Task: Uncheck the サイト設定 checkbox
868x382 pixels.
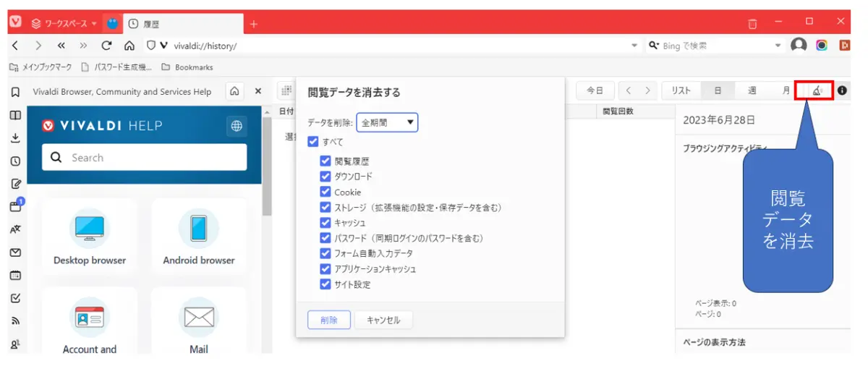Action: (325, 284)
